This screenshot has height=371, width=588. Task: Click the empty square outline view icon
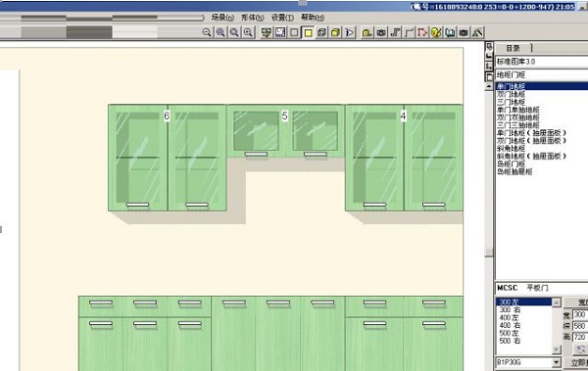294,32
